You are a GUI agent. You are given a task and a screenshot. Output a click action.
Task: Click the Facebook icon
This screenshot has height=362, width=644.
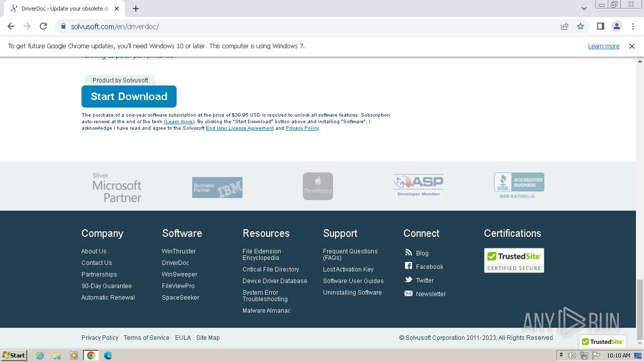tap(409, 266)
